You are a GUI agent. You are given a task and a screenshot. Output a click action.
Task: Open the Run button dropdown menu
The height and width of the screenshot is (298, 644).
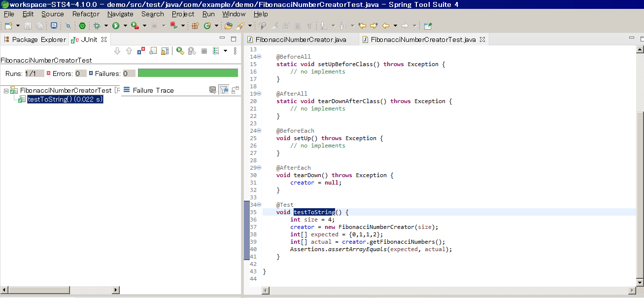125,25
